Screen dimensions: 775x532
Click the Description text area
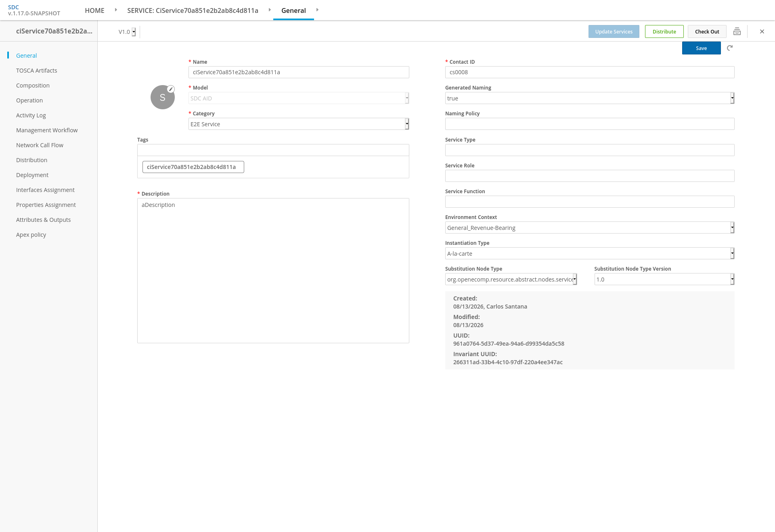click(273, 271)
